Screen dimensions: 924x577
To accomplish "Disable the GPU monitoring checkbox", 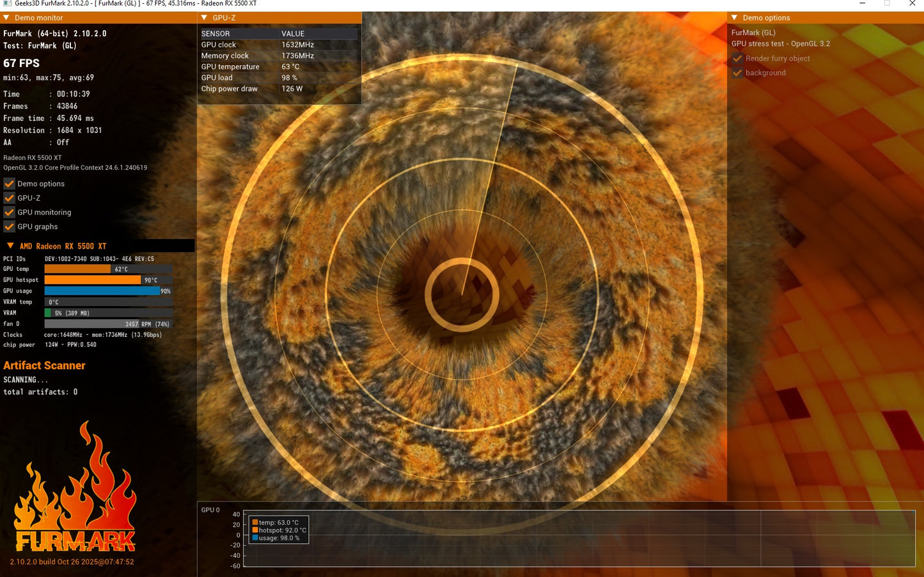I will [x=9, y=212].
